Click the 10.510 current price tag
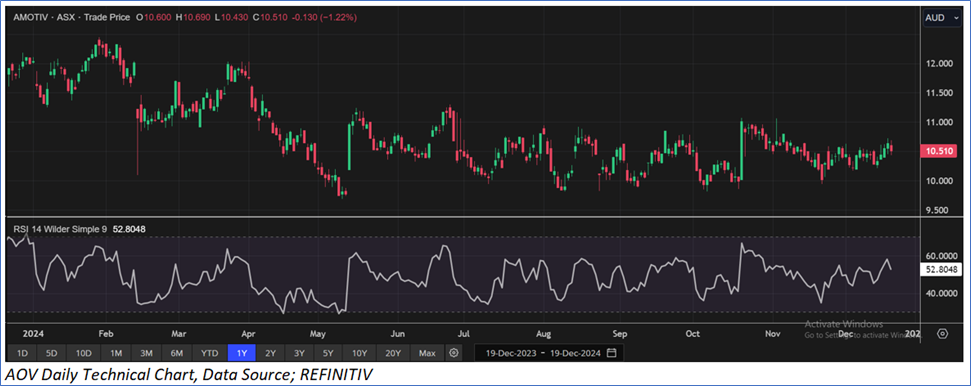The height and width of the screenshot is (386, 971). click(x=940, y=152)
